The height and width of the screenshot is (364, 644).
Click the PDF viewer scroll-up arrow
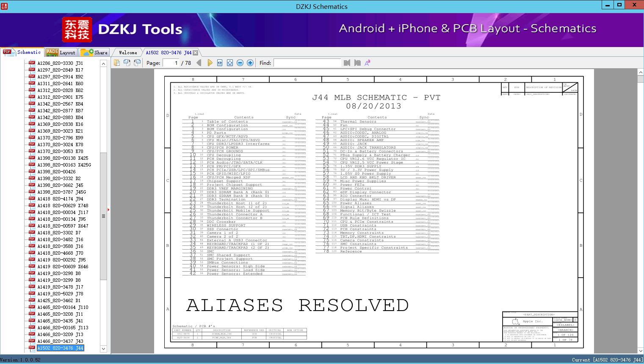click(640, 73)
